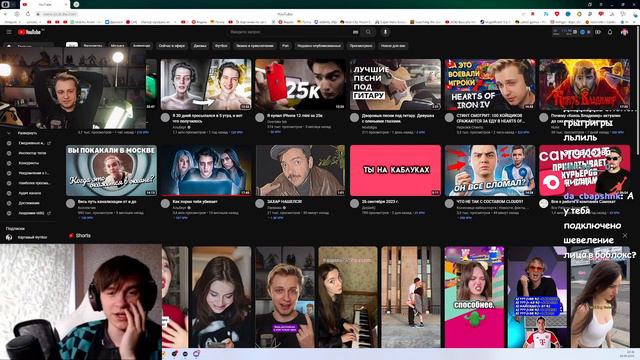The image size is (640, 360).
Task: Open the blue round browser extension
Action: (x=568, y=14)
